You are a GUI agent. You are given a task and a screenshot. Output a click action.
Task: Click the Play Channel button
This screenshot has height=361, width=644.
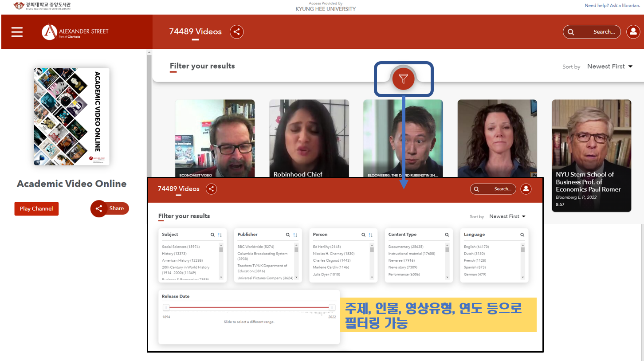36,208
